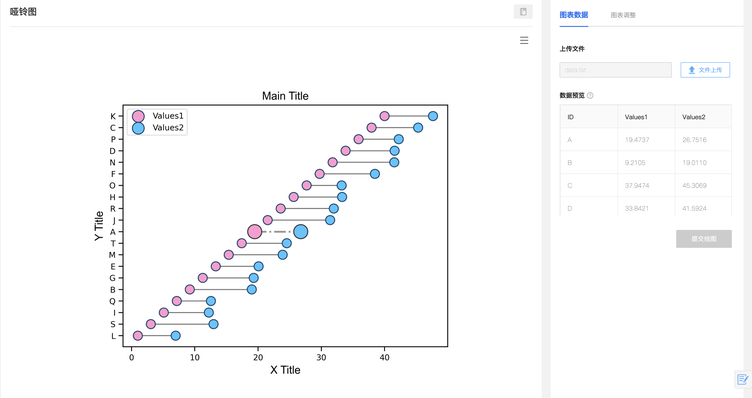This screenshot has height=398, width=752.
Task: Click the pink dot on row L
Action: tap(138, 336)
